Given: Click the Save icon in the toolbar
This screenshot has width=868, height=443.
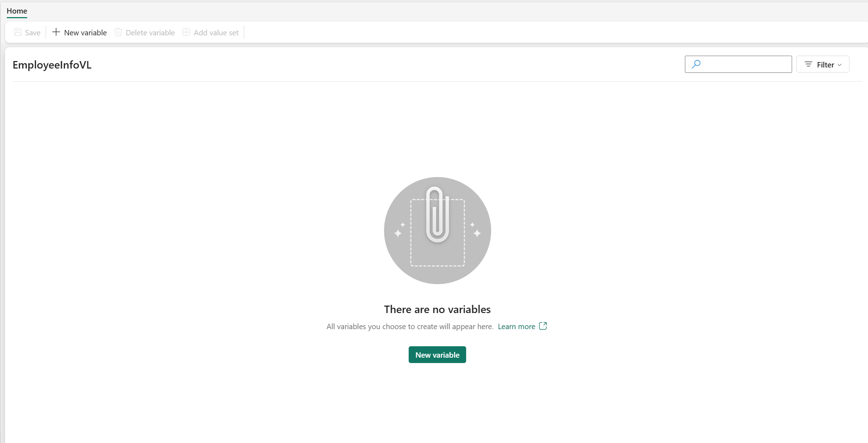Looking at the screenshot, I should click(18, 32).
